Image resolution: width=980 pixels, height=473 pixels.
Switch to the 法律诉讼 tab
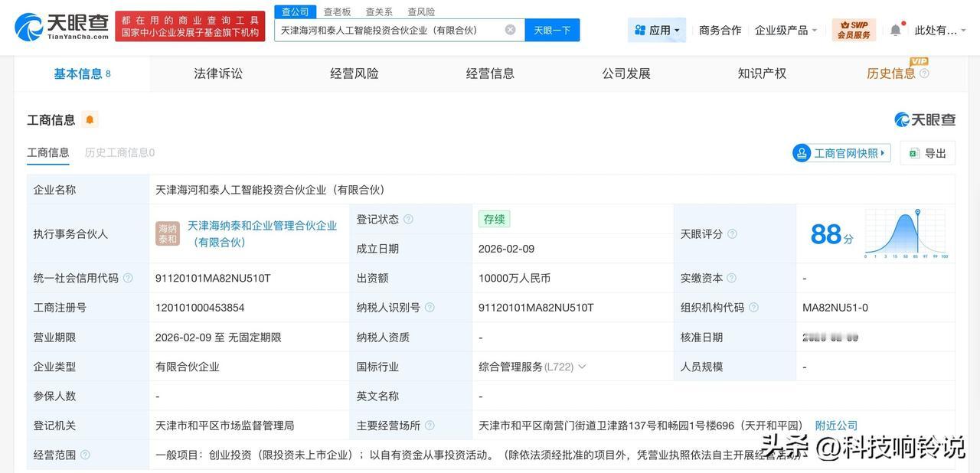pos(218,73)
